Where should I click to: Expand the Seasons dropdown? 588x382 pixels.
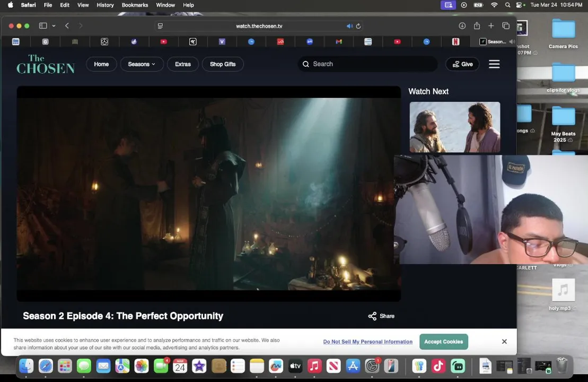coord(142,64)
